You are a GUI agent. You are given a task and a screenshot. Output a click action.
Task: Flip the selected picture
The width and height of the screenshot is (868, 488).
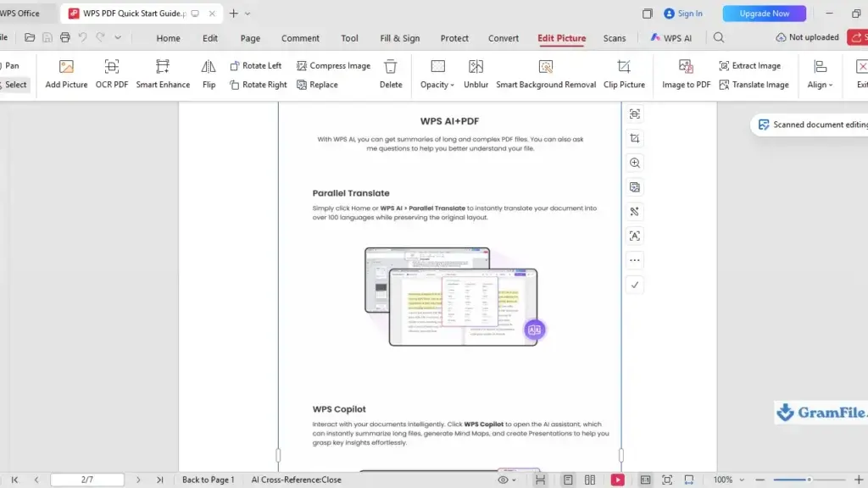click(209, 75)
